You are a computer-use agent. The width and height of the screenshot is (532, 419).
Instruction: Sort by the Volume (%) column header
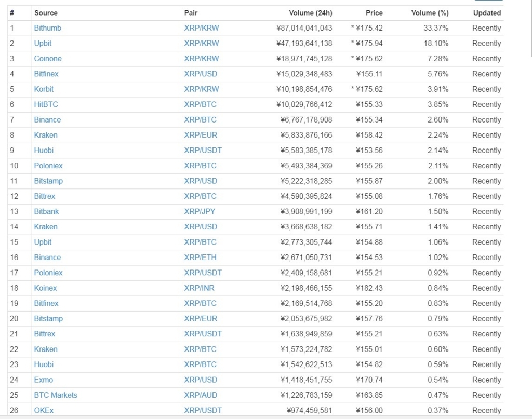pyautogui.click(x=430, y=13)
